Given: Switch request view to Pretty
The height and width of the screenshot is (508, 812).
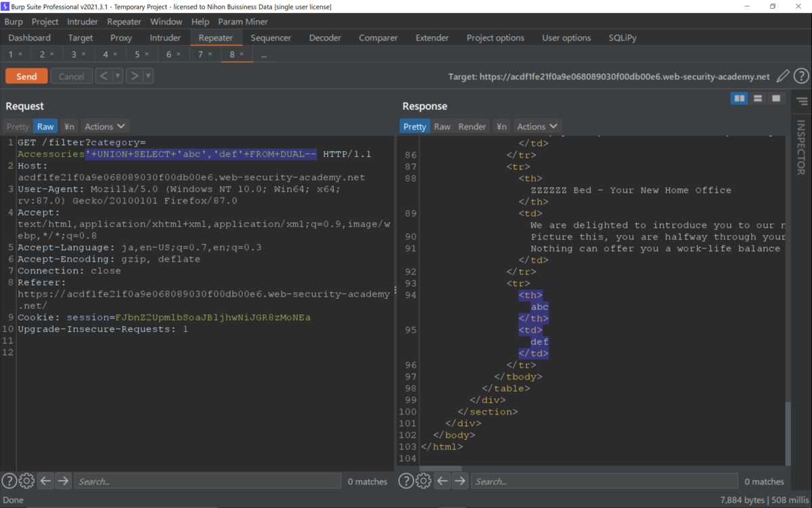Looking at the screenshot, I should tap(18, 127).
